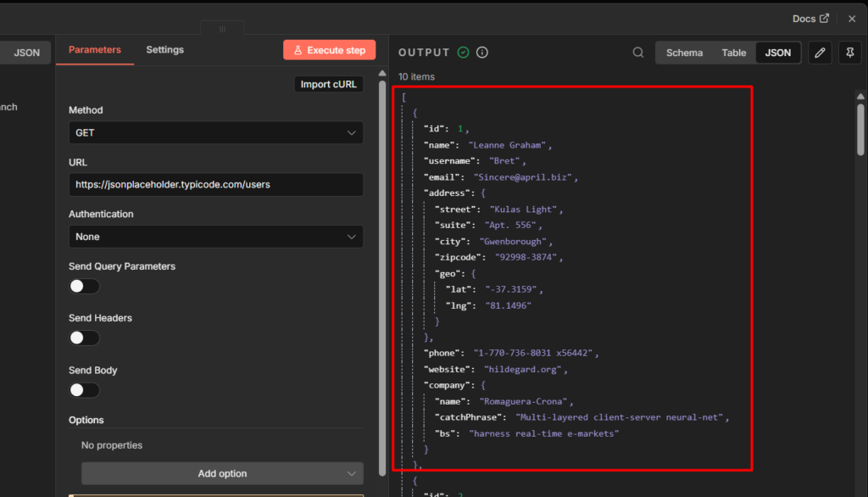Click the Execute step button
The width and height of the screenshot is (868, 497).
330,50
